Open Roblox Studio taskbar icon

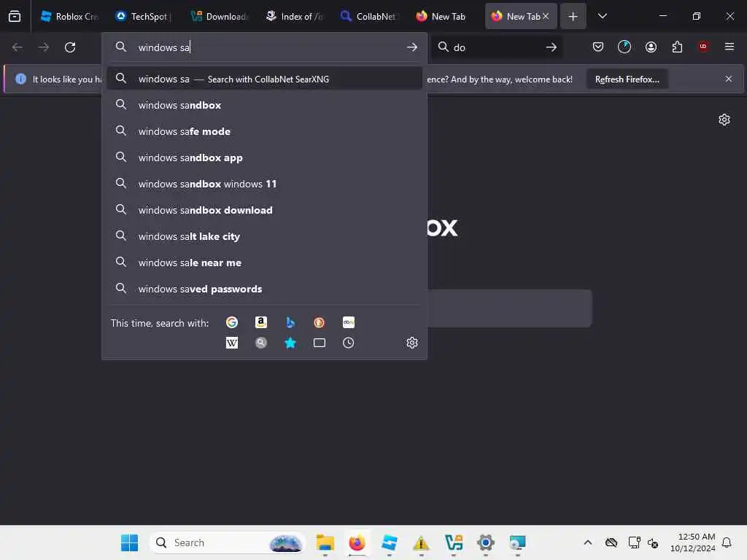coord(390,542)
